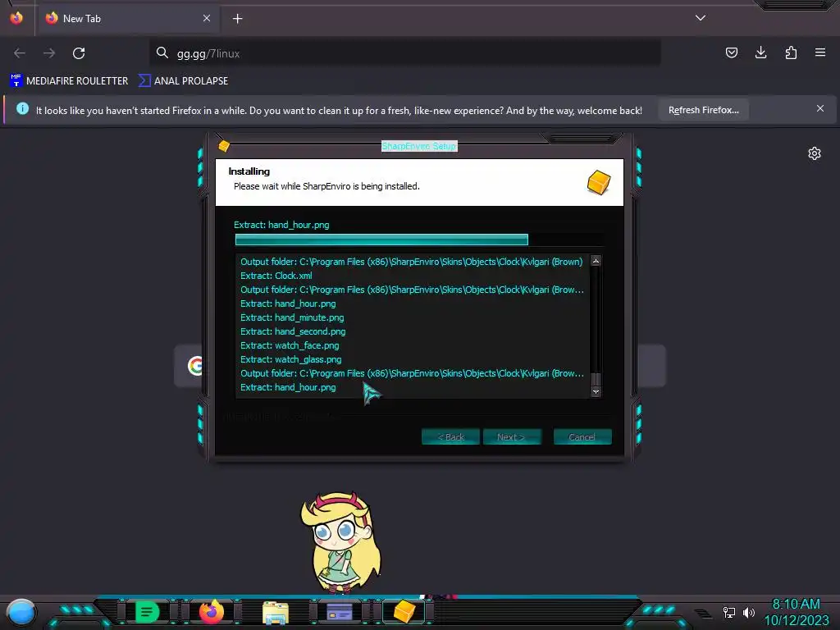
Task: Select the first Output folder line ending (Brown)
Action: coord(412,262)
